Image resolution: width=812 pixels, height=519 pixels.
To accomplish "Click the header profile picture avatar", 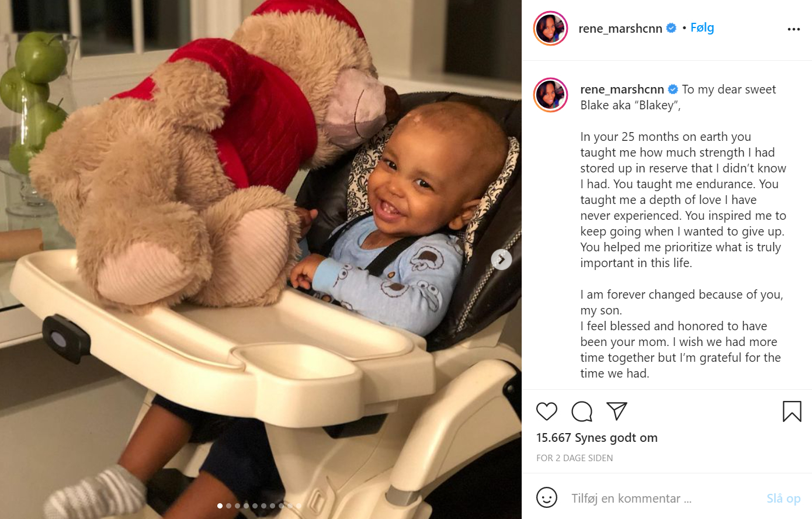I will point(550,28).
